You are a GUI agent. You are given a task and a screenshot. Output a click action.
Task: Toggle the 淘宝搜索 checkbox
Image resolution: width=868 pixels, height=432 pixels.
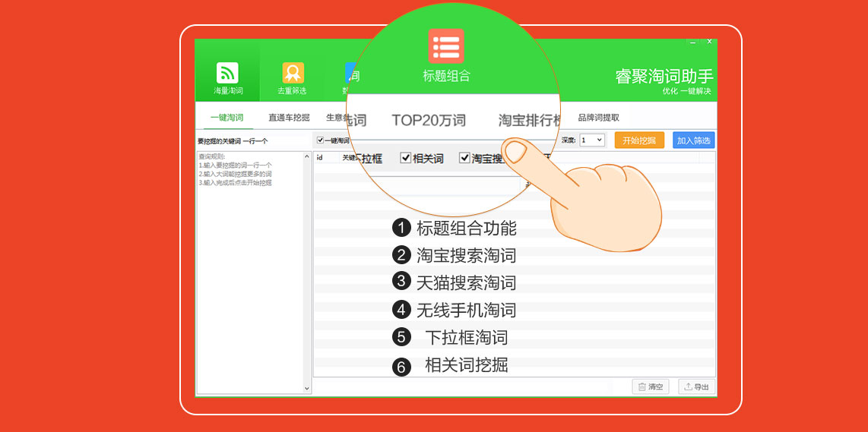tap(464, 158)
